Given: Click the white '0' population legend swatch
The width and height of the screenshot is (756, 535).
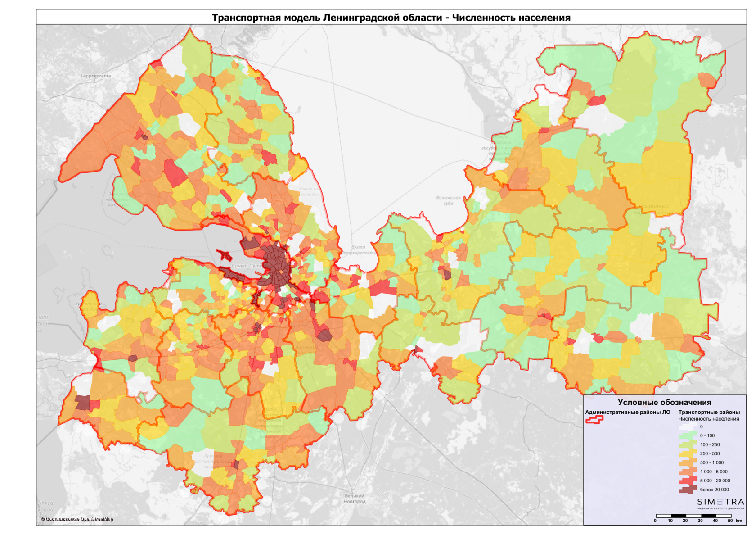Looking at the screenshot, I should [x=687, y=426].
